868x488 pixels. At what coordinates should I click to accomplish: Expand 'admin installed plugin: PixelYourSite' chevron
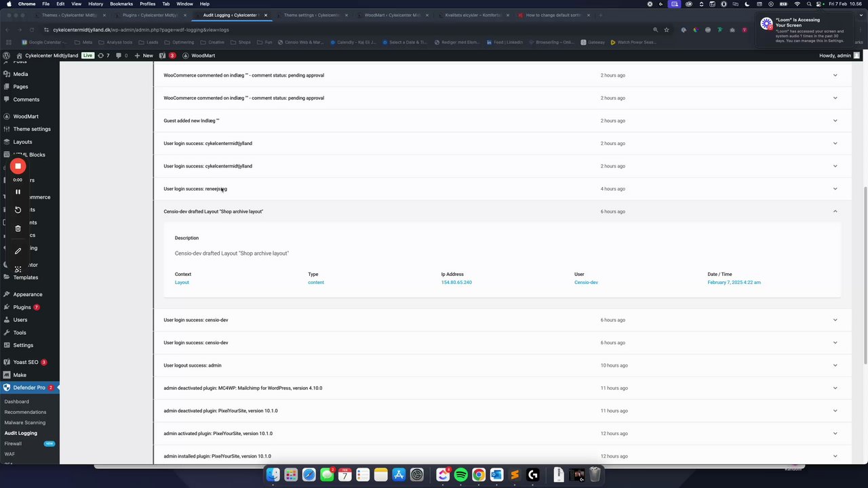pos(835,456)
